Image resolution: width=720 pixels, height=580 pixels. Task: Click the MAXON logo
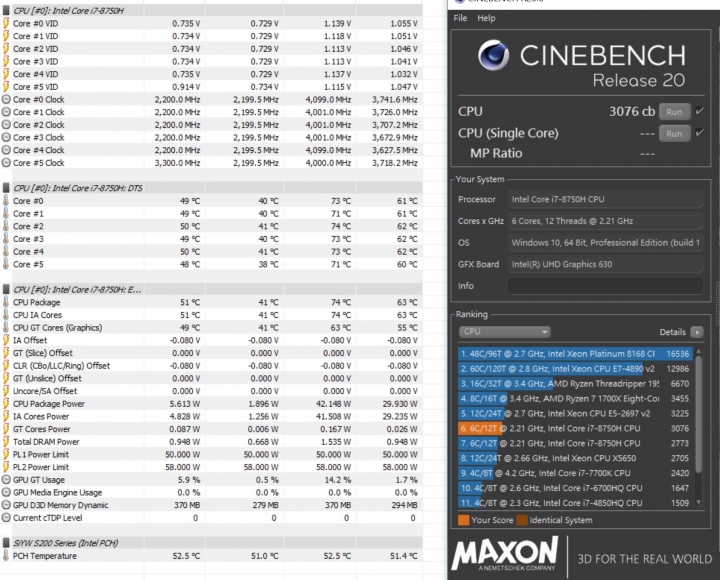[x=505, y=553]
